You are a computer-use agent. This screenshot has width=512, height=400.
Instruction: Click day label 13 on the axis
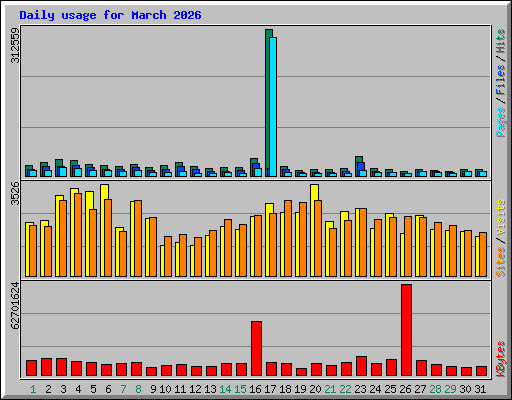coord(210,389)
